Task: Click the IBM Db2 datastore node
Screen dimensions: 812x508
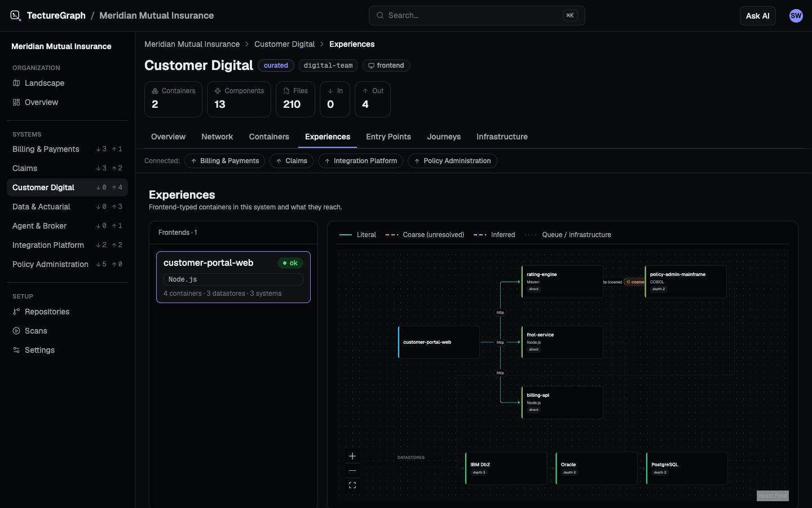Action: click(x=506, y=468)
